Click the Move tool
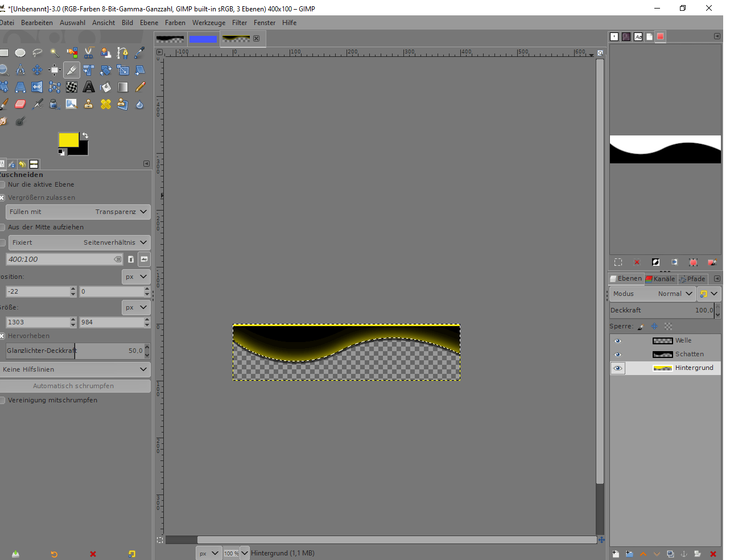This screenshot has width=730, height=560. tap(38, 70)
